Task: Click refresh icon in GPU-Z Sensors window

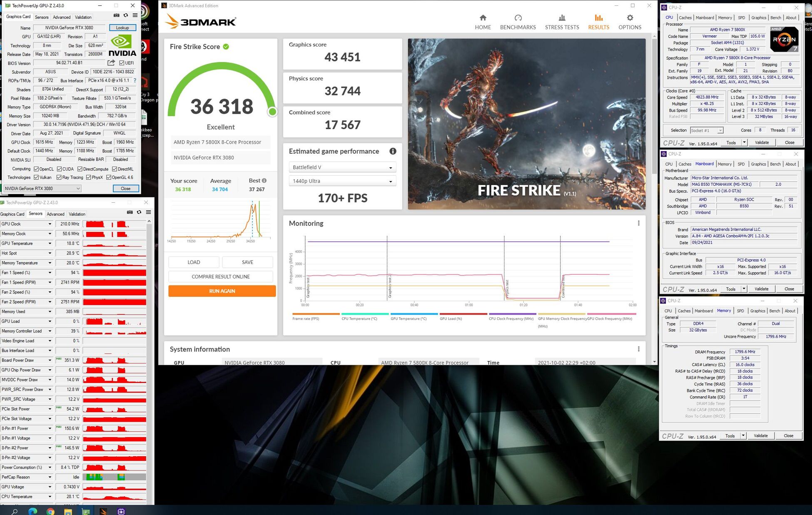Action: (x=139, y=212)
